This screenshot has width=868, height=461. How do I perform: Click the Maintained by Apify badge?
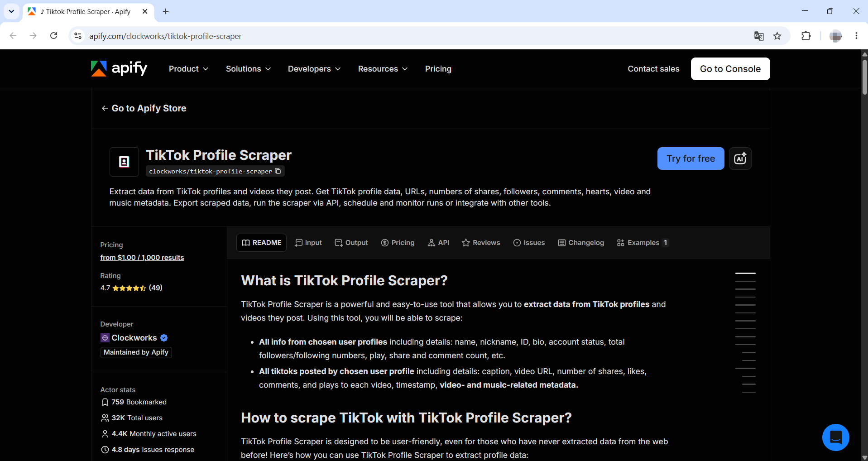tap(136, 352)
